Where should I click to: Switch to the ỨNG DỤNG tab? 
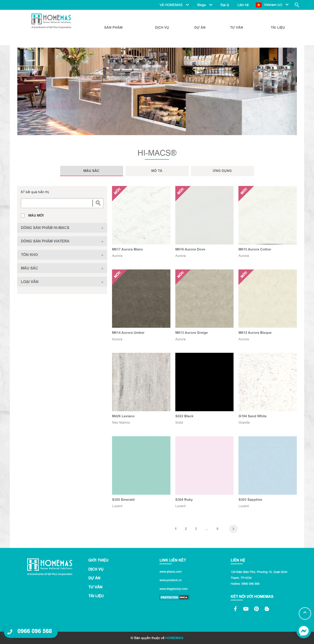tap(222, 171)
